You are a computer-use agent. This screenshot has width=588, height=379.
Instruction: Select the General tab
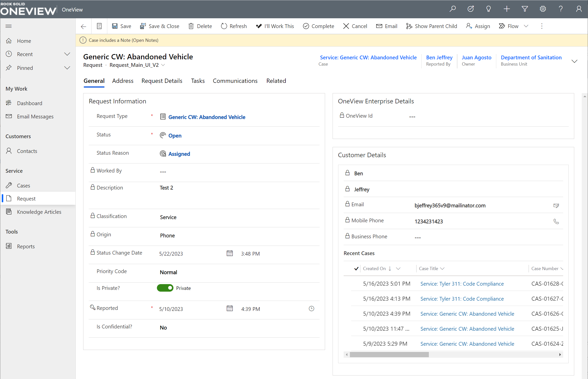tap(94, 81)
